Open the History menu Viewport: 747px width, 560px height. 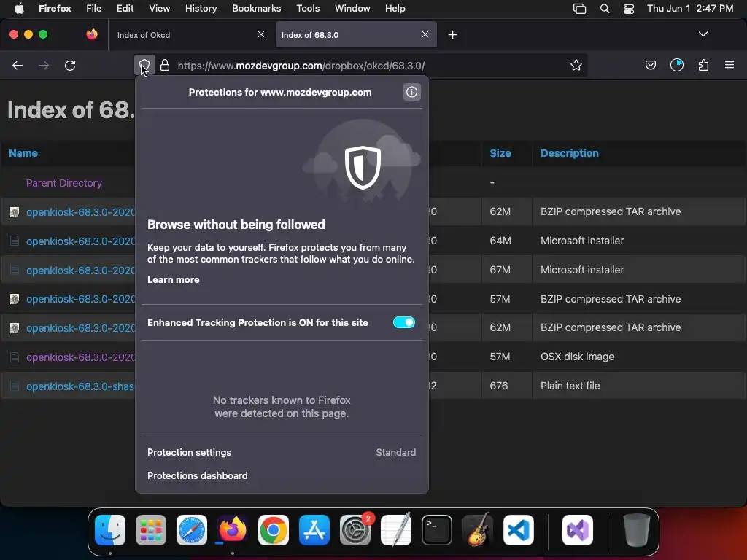[201, 9]
